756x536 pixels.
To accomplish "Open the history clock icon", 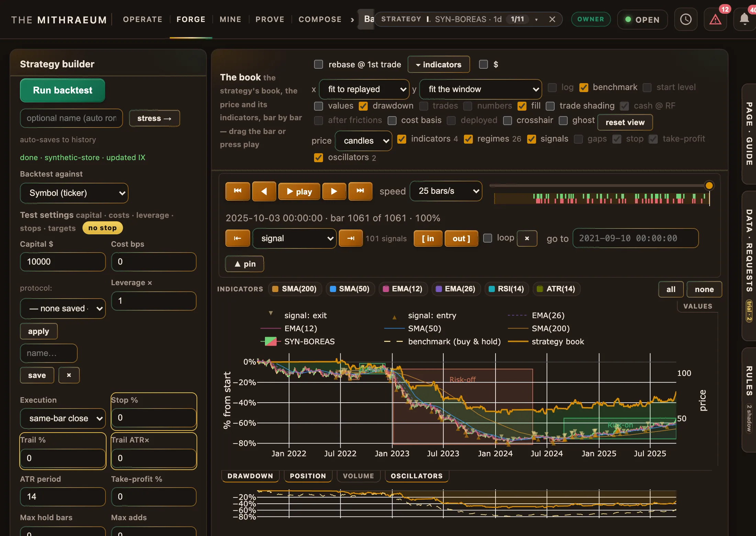I will (x=686, y=19).
